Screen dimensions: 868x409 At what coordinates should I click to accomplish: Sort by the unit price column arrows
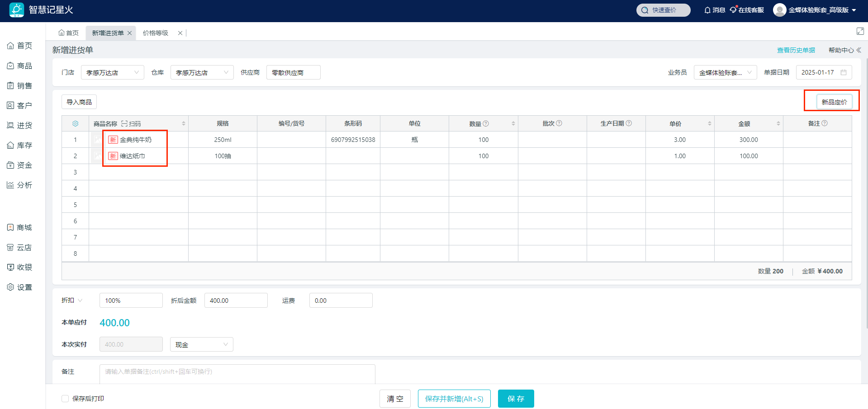709,123
